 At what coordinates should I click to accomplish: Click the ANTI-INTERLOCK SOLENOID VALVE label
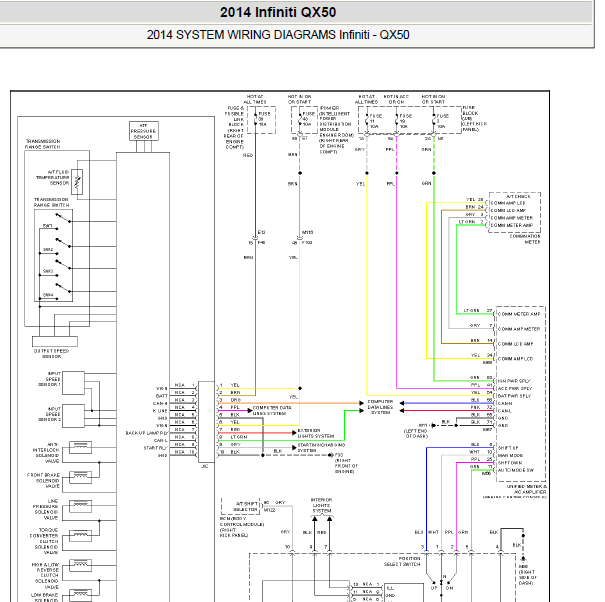tap(46, 453)
